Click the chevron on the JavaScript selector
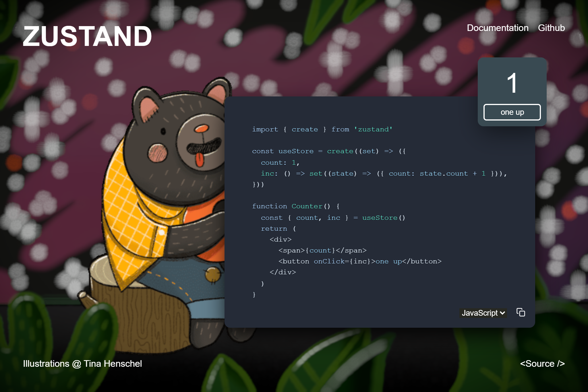Screen dimensions: 588x392 coord(502,313)
